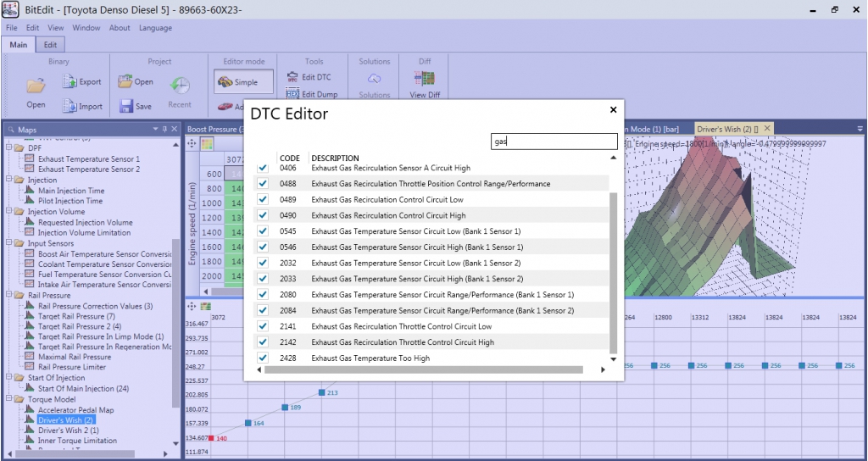Click the DTC list vertical scrollbar
868x461 pixels.
(613, 273)
